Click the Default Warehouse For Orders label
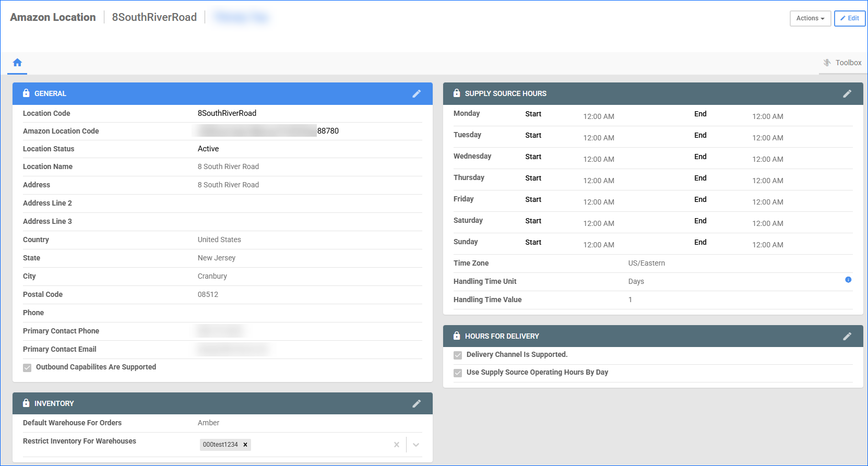Screen dimensions: 868x466 coord(72,423)
